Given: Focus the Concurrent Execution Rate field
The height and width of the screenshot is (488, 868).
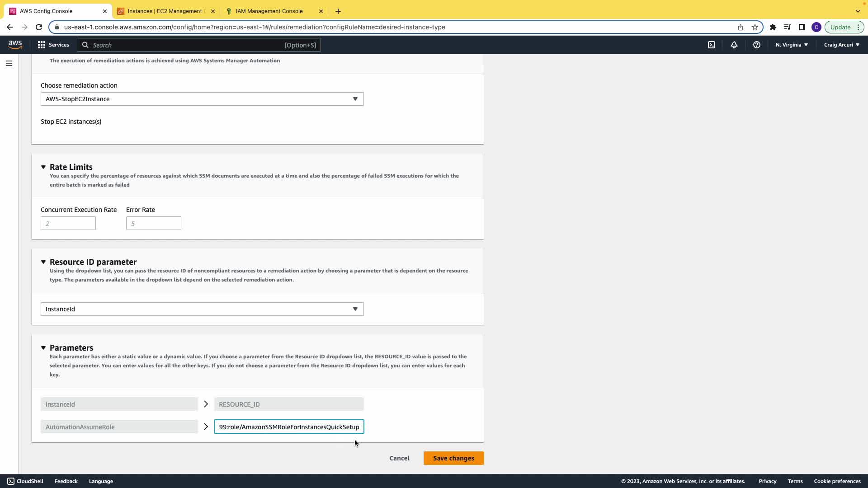Looking at the screenshot, I should pyautogui.click(x=68, y=223).
